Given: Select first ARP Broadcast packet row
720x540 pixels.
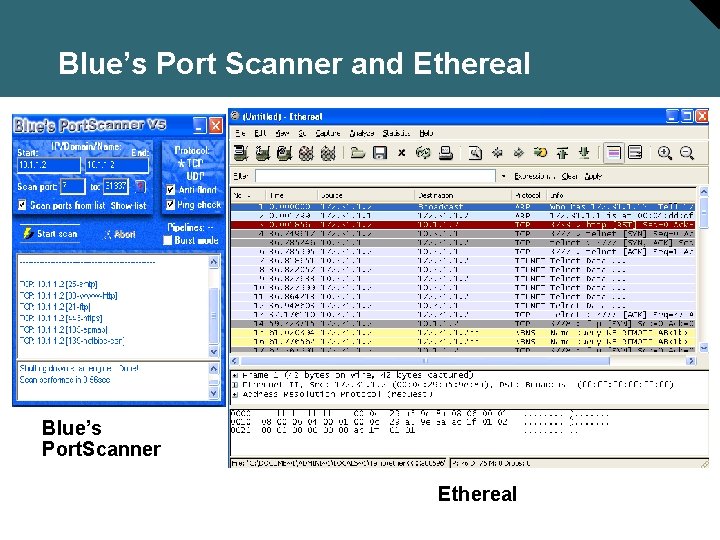Looking at the screenshot, I should tap(463, 207).
